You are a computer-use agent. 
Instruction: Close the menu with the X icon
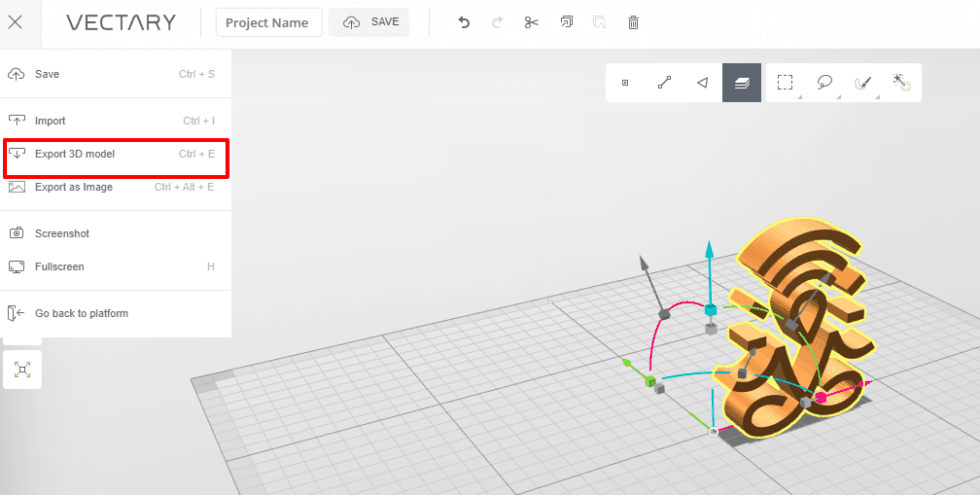(x=16, y=22)
